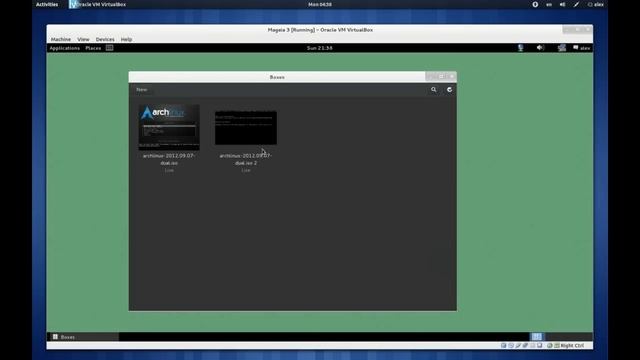
Task: Click host pen/stylus icon in top bar
Action: [x=576, y=4]
